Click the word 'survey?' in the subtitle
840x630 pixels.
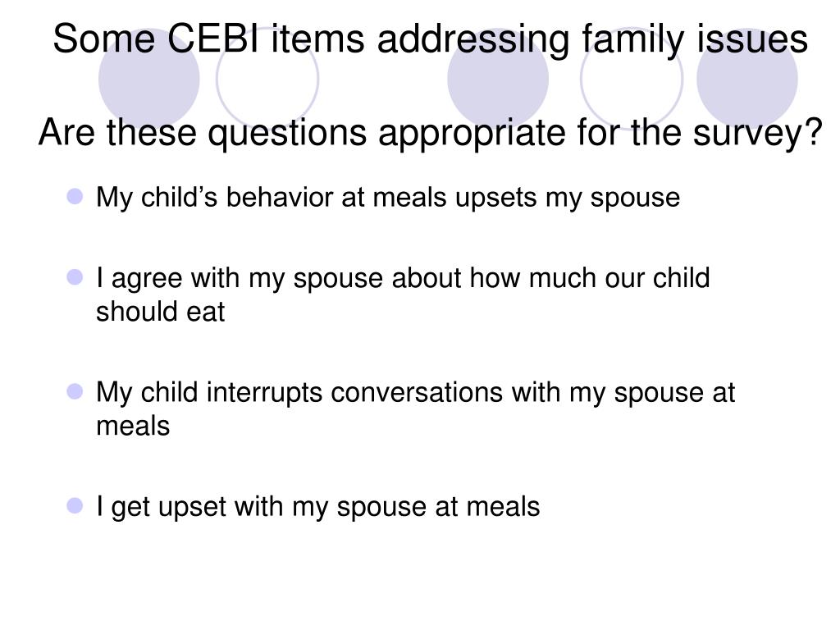tap(757, 134)
